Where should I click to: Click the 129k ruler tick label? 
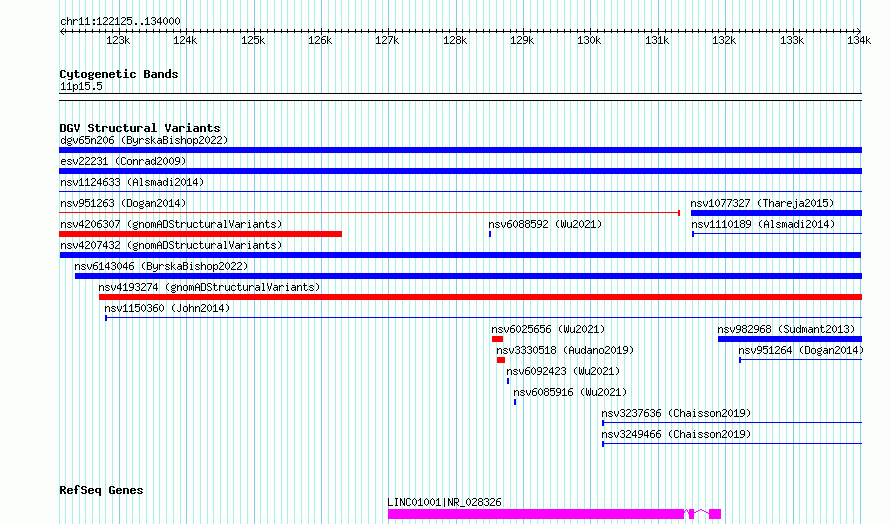coord(522,40)
